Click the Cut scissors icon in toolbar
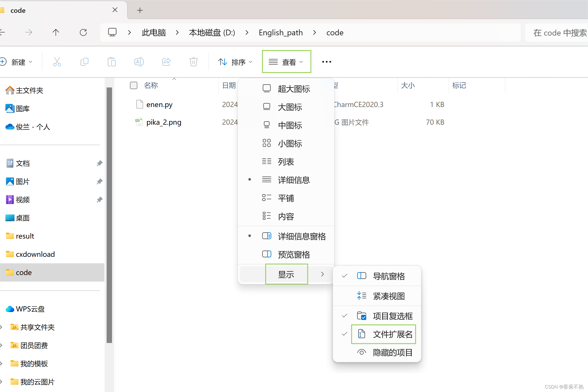 coord(57,62)
